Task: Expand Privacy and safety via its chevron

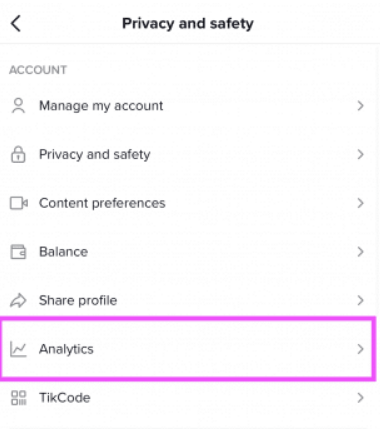Action: [360, 154]
